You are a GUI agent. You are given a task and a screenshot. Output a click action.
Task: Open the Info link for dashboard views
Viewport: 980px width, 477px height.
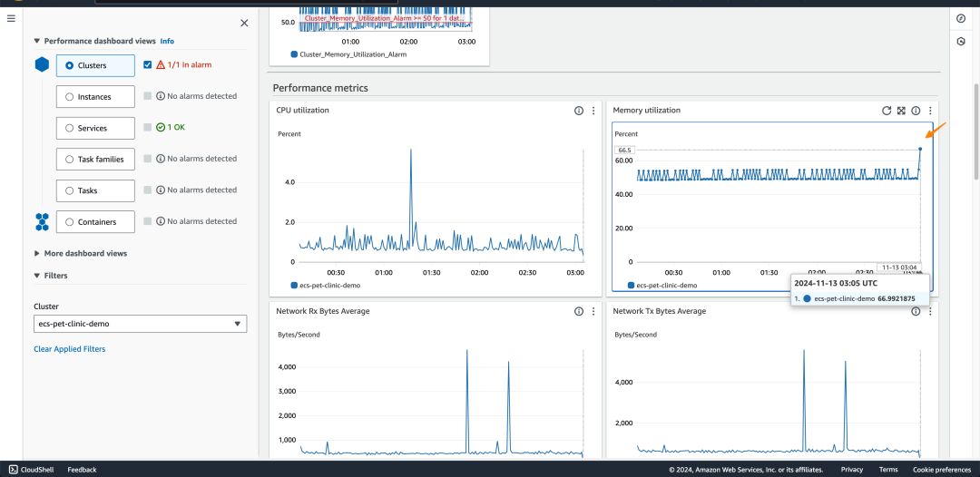point(167,41)
